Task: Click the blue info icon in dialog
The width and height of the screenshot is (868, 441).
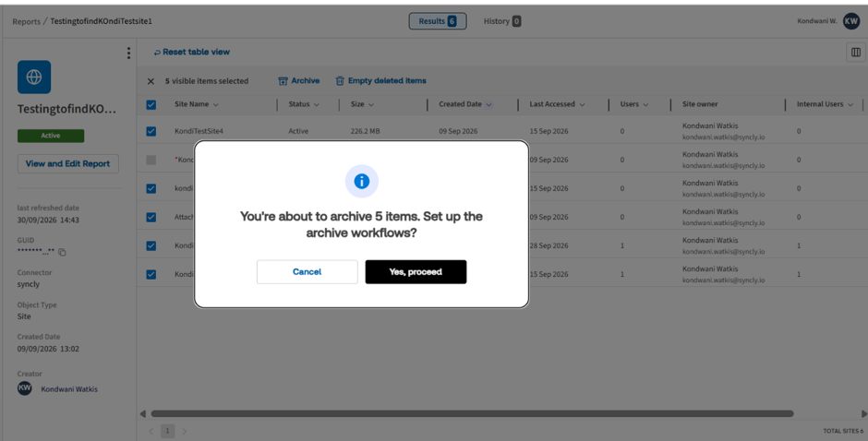Action: [x=361, y=181]
